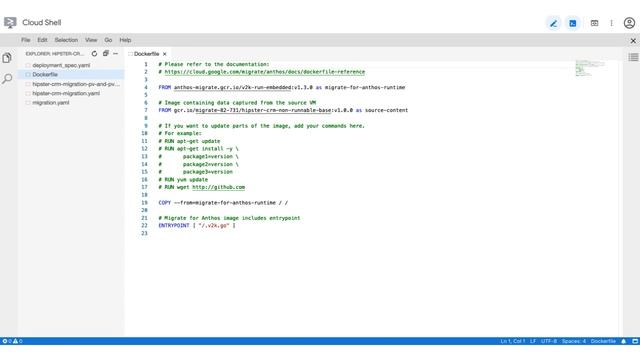Open notifications bell in status bar
Viewport: 640px width, 360px height.
(623, 341)
